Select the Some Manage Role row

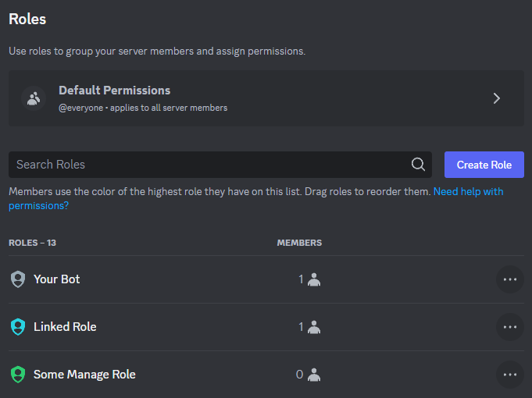point(266,375)
